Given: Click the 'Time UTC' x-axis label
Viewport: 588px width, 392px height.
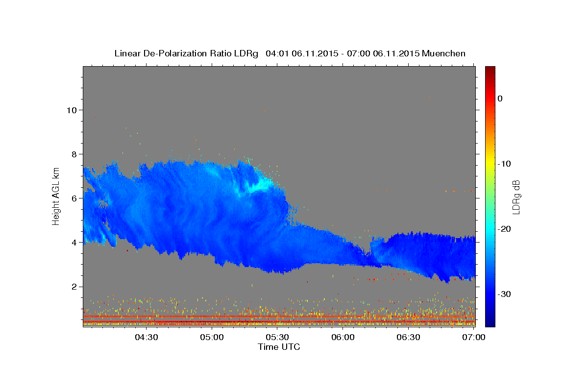Looking at the screenshot, I should [x=279, y=347].
